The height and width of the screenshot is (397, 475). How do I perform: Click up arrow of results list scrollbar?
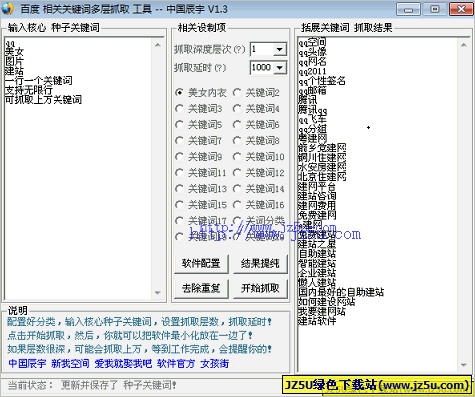463,45
